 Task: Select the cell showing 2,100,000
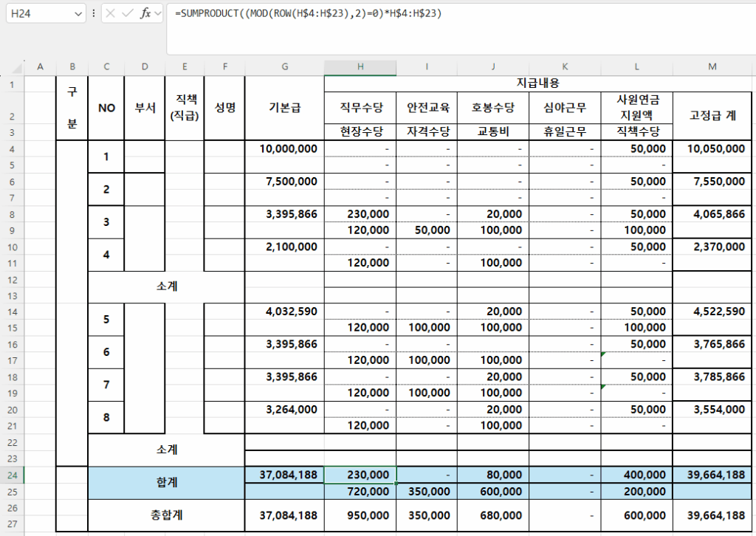pyautogui.click(x=284, y=247)
